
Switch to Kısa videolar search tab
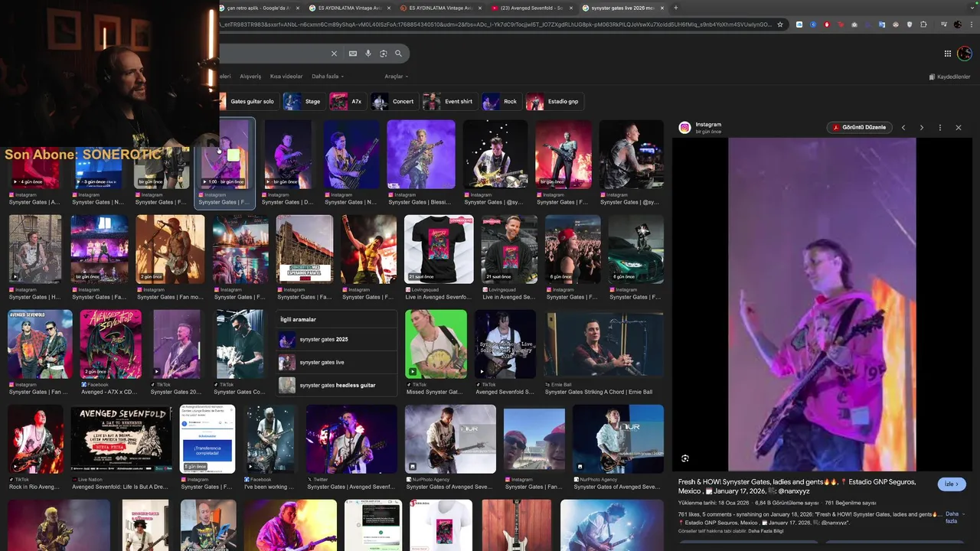tap(286, 77)
